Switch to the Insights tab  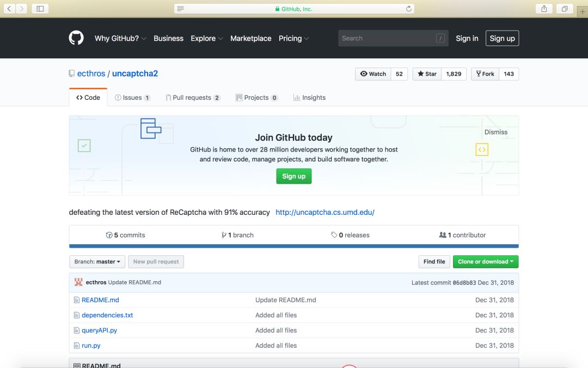coord(309,97)
